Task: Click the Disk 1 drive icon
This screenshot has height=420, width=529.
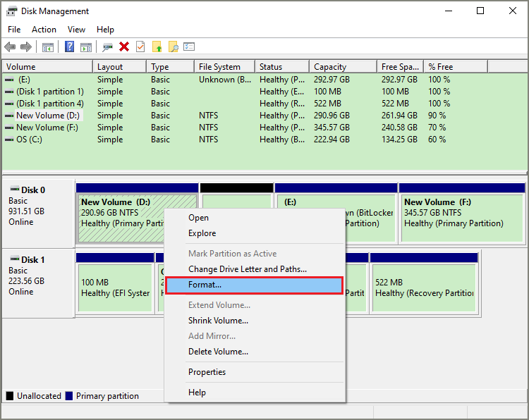Action: pos(15,259)
